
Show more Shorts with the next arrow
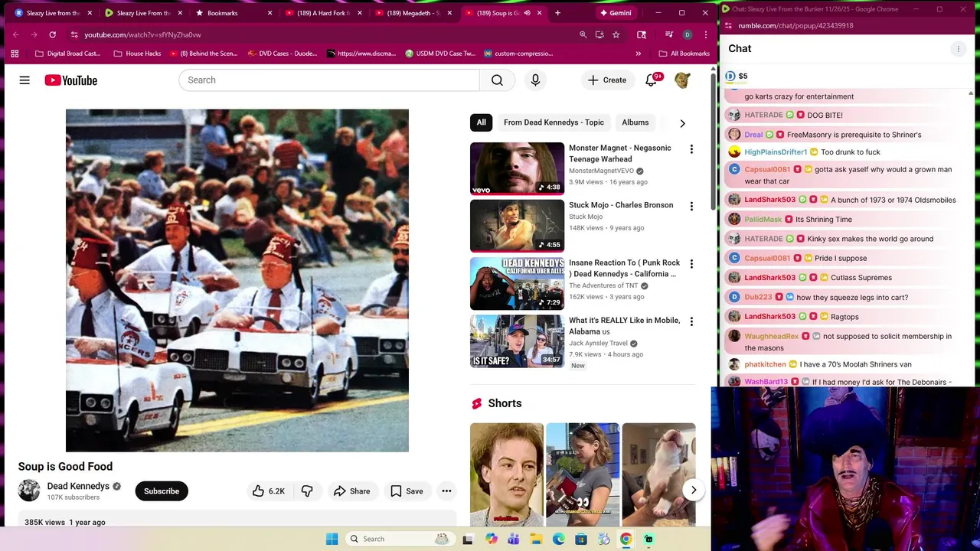[693, 490]
